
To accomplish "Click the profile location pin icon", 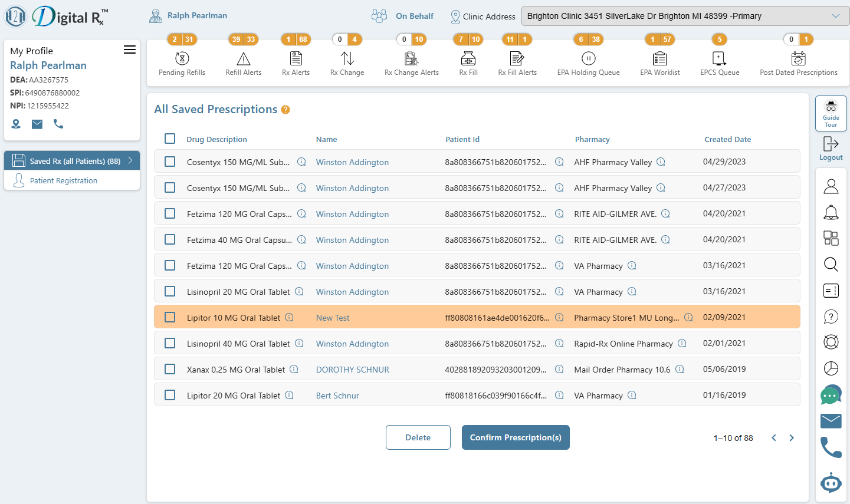I will [16, 124].
